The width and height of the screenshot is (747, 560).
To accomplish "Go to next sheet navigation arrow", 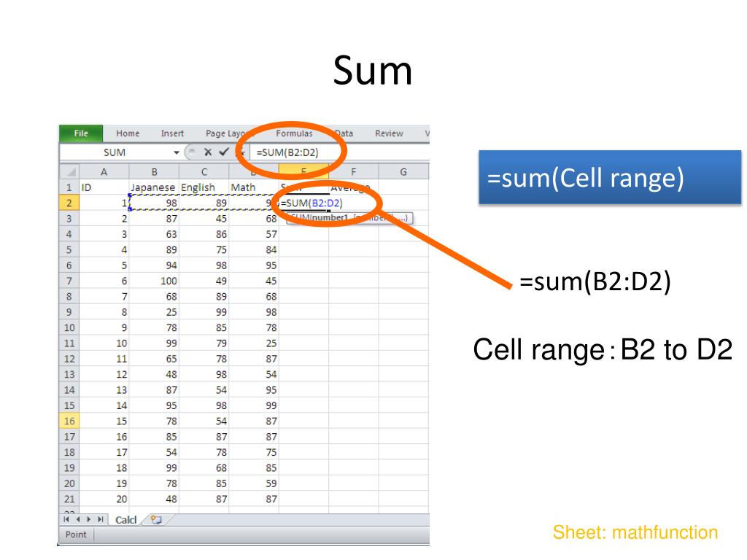I will click(x=88, y=519).
